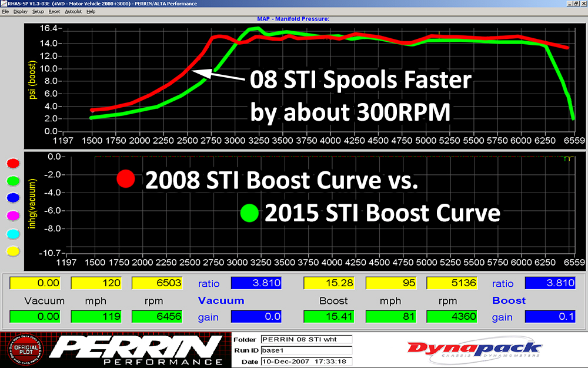Click the green rpm value 6456
Screen dimensions: 588x368
point(157,316)
